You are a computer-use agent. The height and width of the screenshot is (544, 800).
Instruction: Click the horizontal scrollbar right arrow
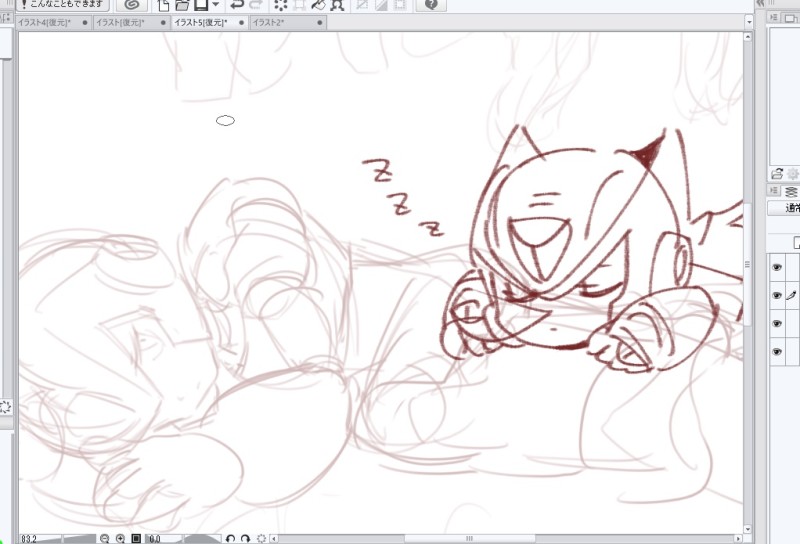(738, 539)
